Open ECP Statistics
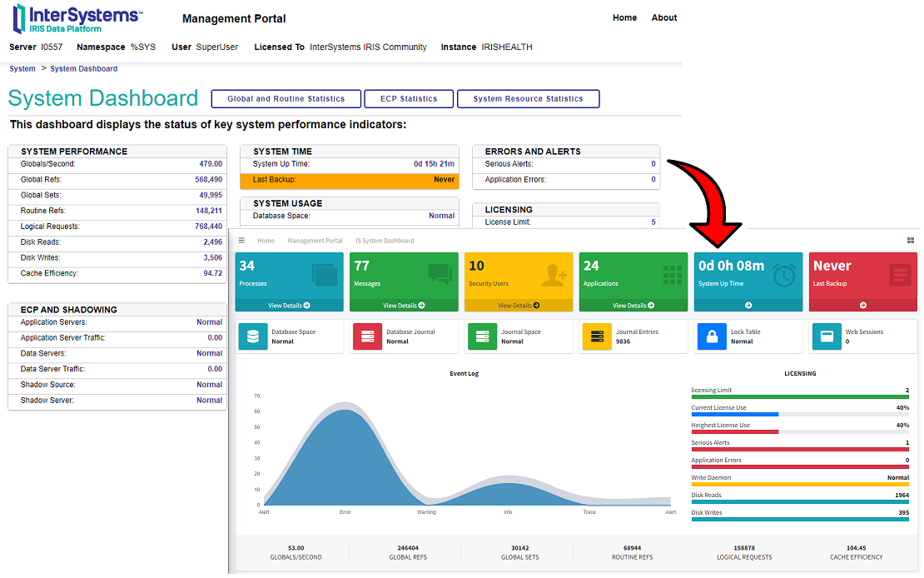924x578 pixels. click(409, 98)
